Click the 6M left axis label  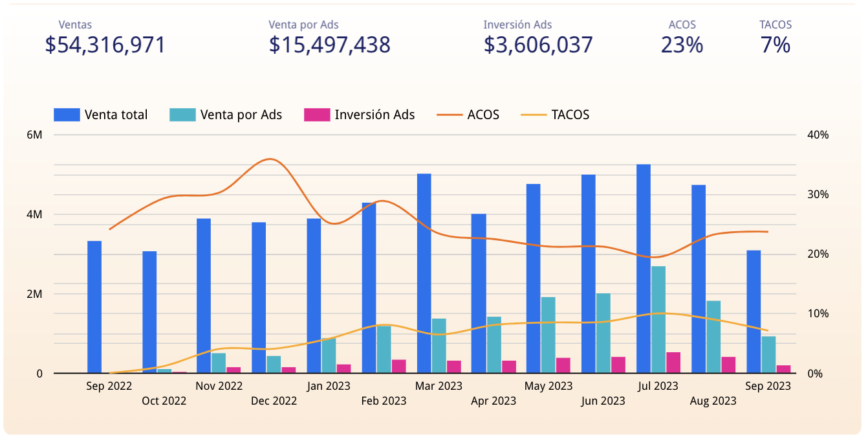[x=34, y=135]
